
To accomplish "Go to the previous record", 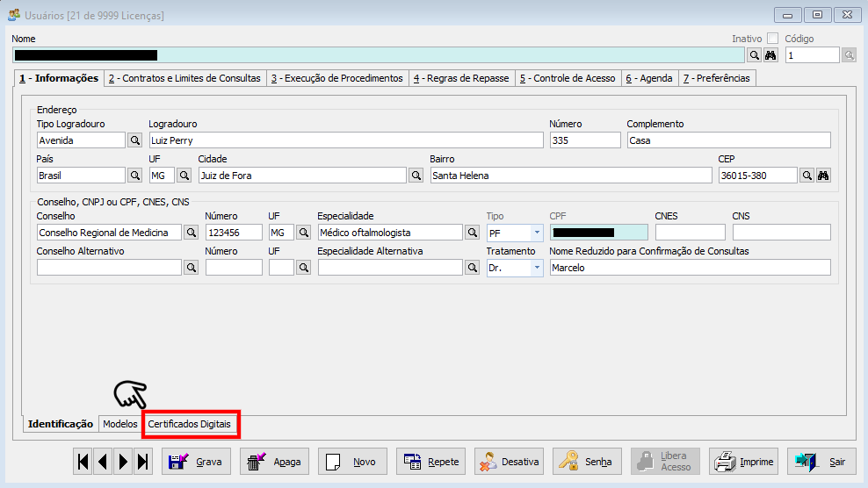I will click(103, 462).
